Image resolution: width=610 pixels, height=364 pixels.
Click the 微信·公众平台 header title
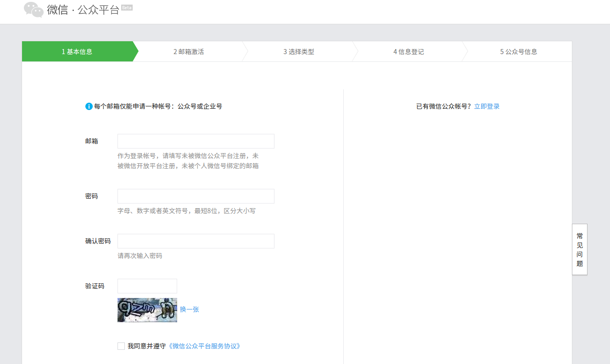click(x=83, y=10)
